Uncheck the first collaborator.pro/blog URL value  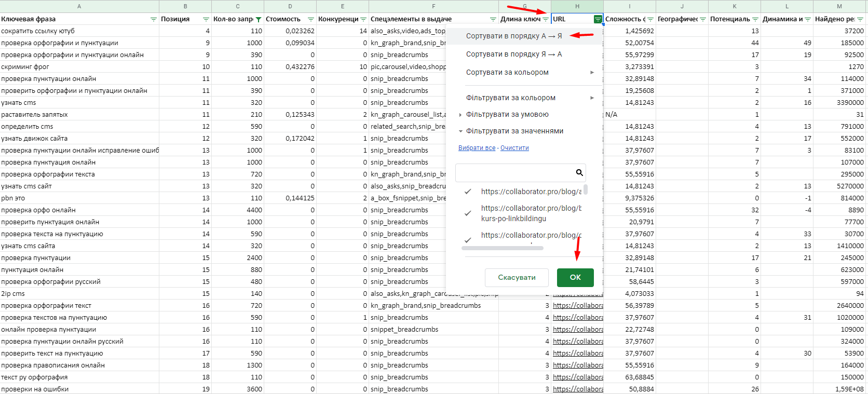[x=468, y=192]
